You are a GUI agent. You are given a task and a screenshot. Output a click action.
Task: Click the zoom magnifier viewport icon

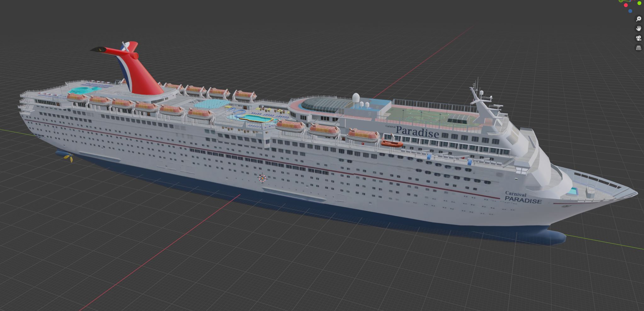coord(639,19)
